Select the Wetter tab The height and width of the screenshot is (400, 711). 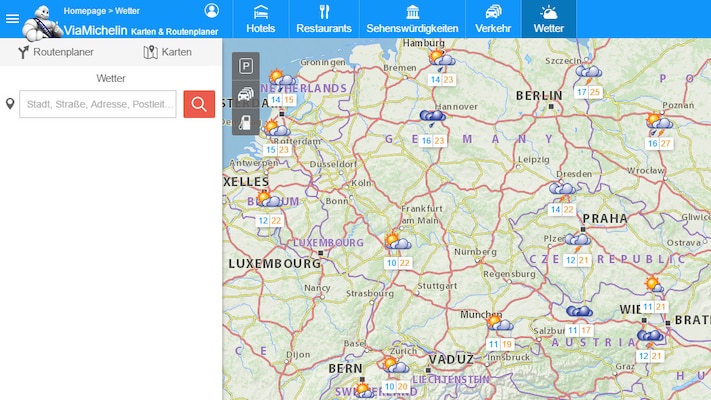(x=549, y=19)
